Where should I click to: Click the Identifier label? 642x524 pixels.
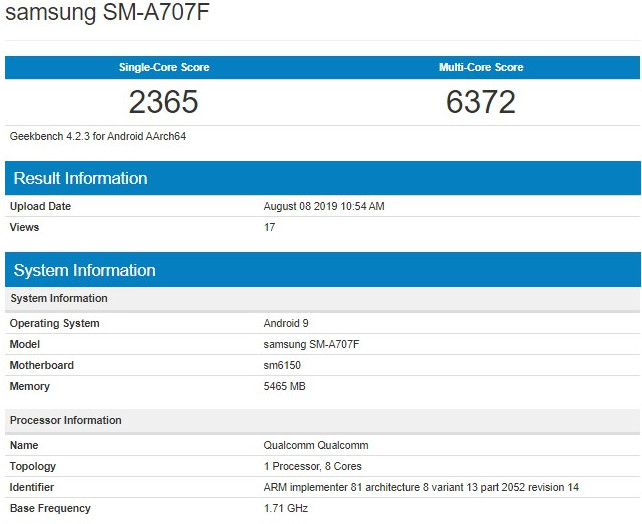(x=32, y=487)
